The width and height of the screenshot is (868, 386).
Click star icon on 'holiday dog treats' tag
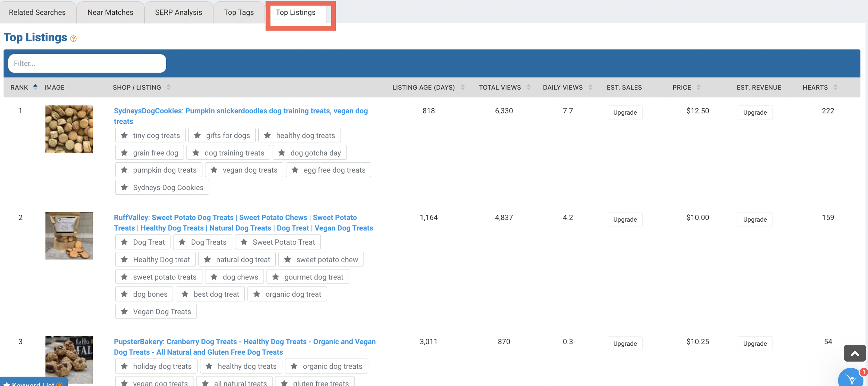[x=124, y=366]
